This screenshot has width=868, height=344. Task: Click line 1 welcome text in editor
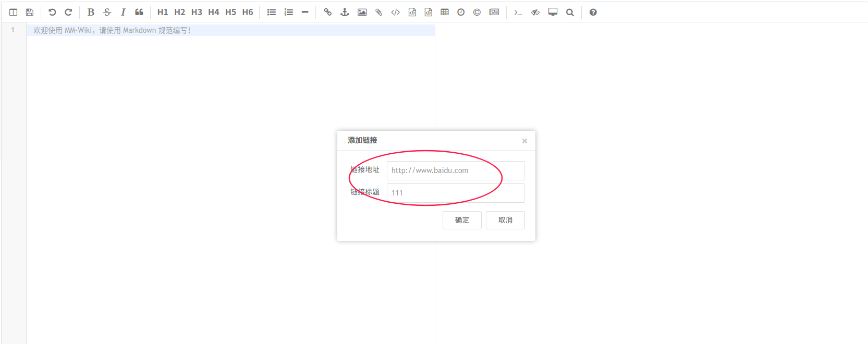(x=112, y=30)
